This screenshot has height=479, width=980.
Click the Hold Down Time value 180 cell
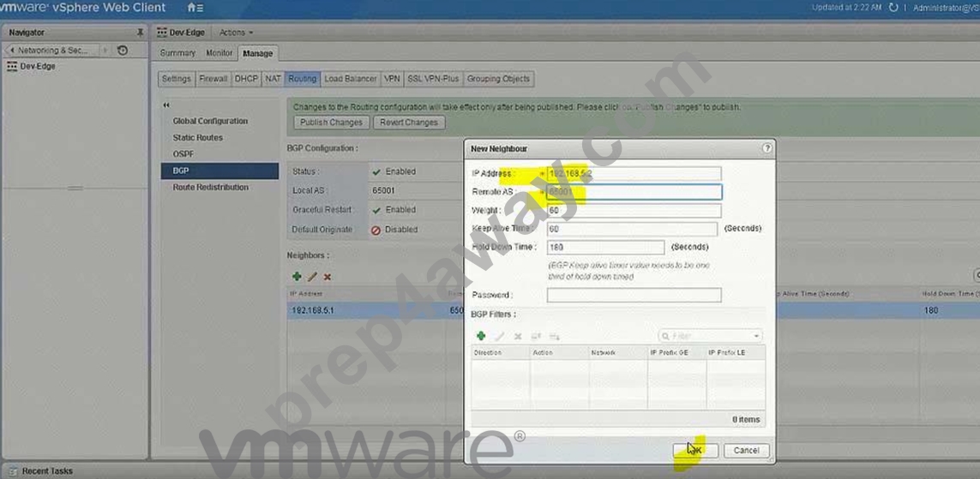pyautogui.click(x=930, y=310)
